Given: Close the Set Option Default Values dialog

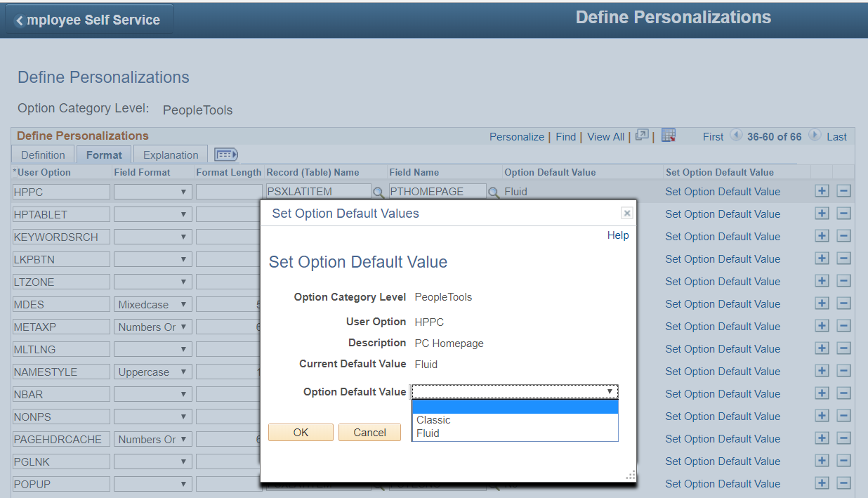Looking at the screenshot, I should pos(626,213).
